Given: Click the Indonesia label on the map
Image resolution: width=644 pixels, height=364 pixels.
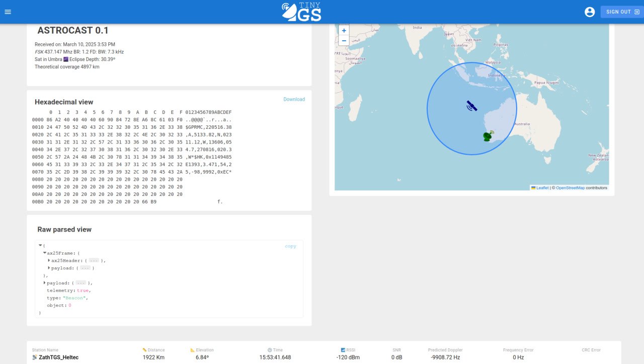Looking at the screenshot, I should (496, 76).
